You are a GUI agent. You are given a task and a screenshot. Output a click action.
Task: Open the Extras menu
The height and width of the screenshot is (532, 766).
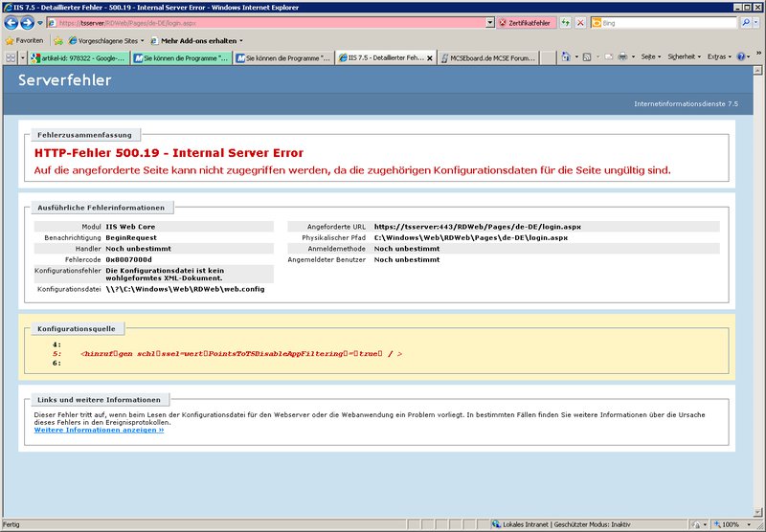click(x=719, y=57)
